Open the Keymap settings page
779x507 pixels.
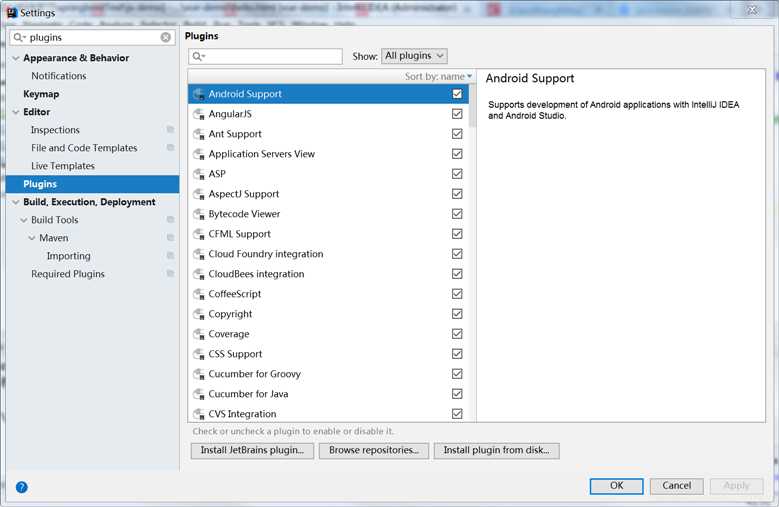coord(41,94)
